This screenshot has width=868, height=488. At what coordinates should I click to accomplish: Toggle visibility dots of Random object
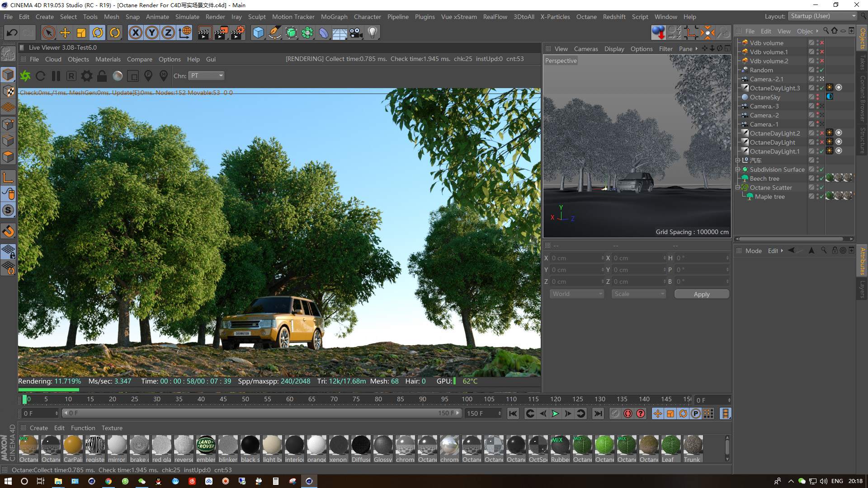coord(817,70)
